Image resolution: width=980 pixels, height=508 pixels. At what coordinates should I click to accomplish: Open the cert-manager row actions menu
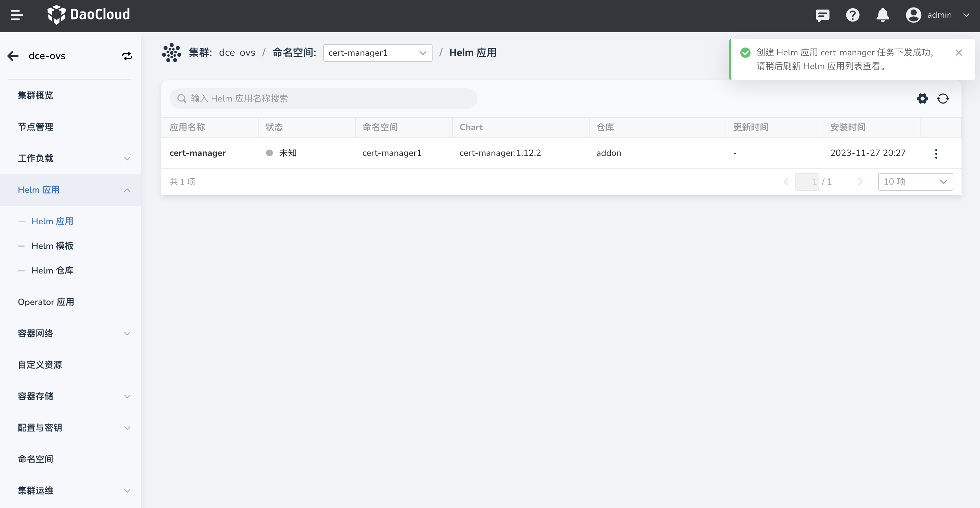tap(936, 153)
